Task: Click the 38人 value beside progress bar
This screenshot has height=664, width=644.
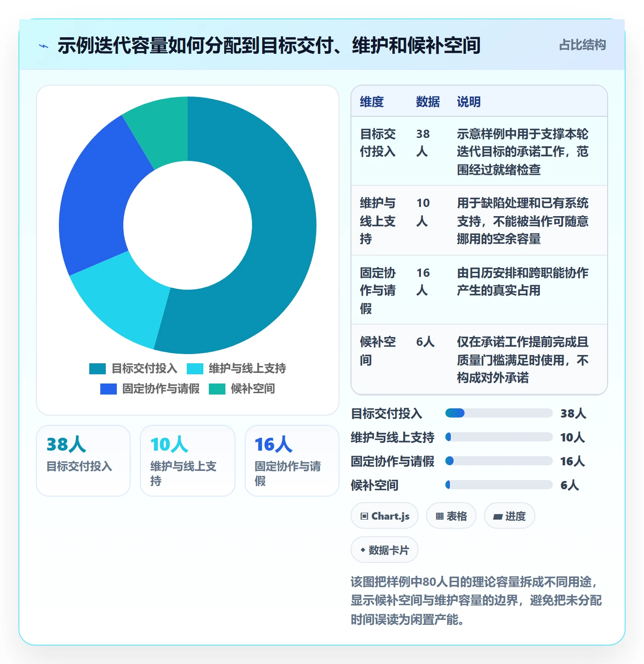Action: tap(573, 413)
